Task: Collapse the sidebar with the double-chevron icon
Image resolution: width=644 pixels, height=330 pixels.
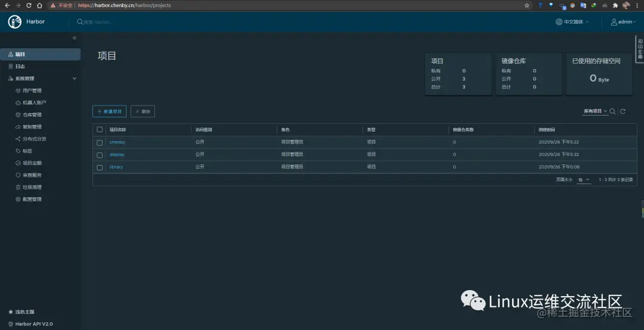Action: tap(75, 38)
